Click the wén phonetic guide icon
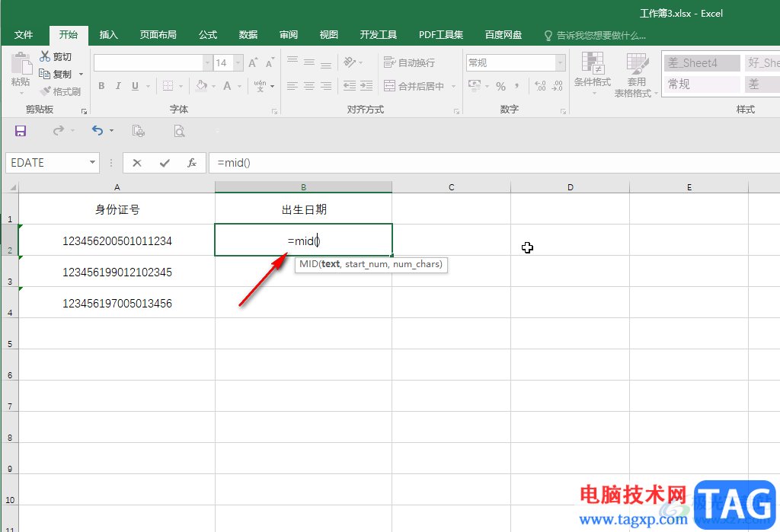Image resolution: width=780 pixels, height=532 pixels. pyautogui.click(x=260, y=86)
